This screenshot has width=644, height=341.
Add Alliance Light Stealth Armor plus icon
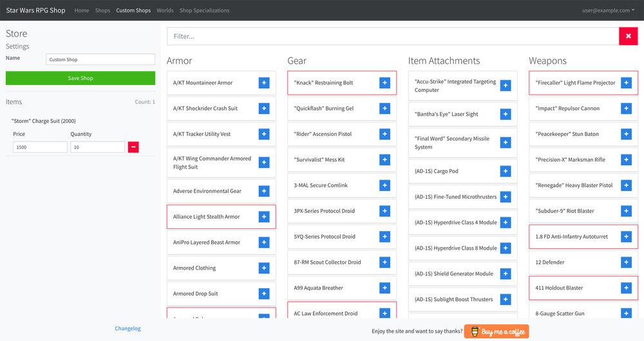(x=264, y=217)
